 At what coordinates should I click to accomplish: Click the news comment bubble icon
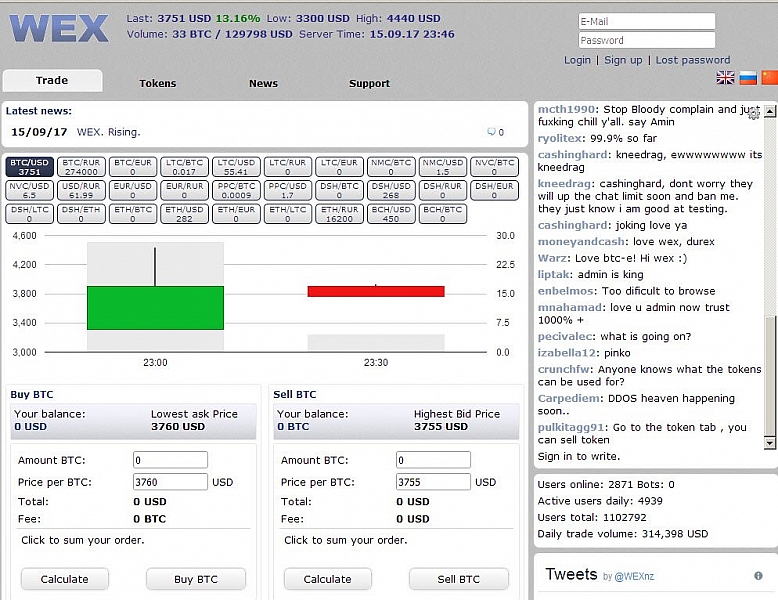(491, 132)
